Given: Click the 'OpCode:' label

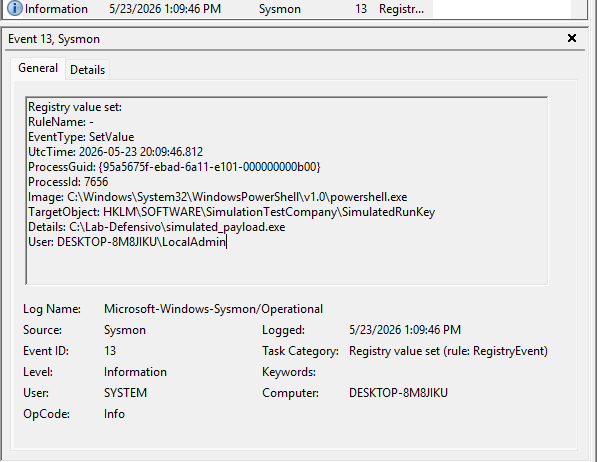Looking at the screenshot, I should pos(46,414).
